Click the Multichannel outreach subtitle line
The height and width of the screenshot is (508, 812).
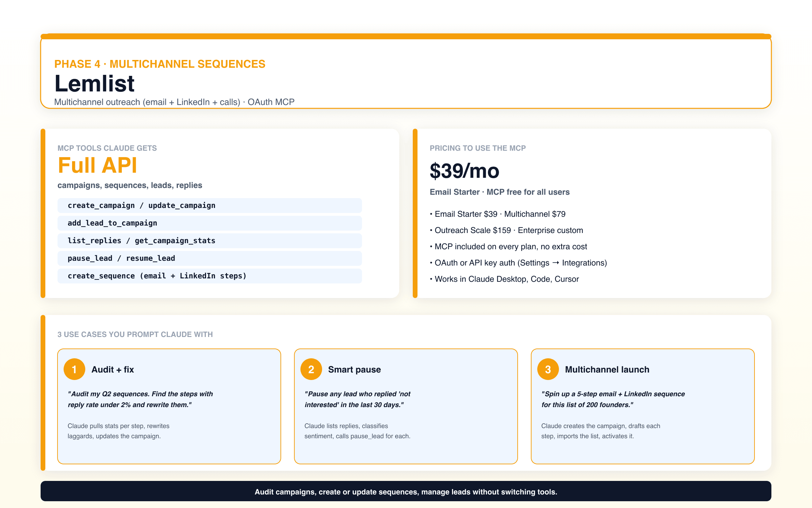[x=174, y=102]
